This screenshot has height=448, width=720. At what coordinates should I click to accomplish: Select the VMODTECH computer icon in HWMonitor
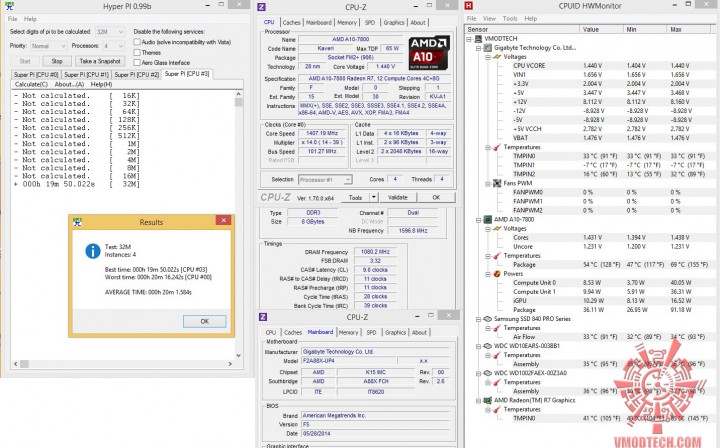pyautogui.click(x=478, y=39)
